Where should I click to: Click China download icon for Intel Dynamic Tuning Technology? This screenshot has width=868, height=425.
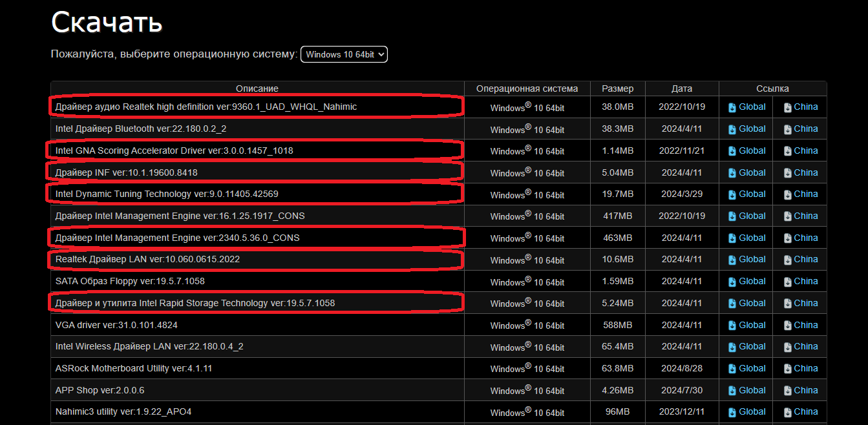[787, 194]
